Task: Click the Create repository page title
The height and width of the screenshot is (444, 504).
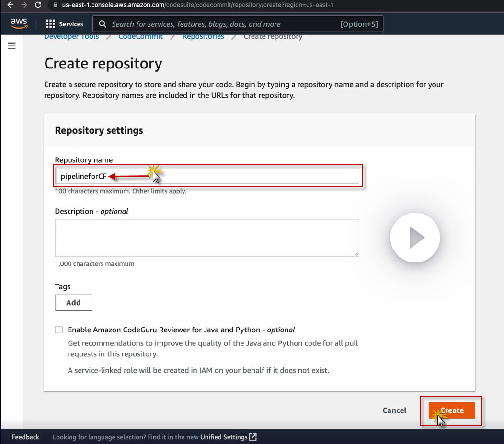Action: [103, 64]
